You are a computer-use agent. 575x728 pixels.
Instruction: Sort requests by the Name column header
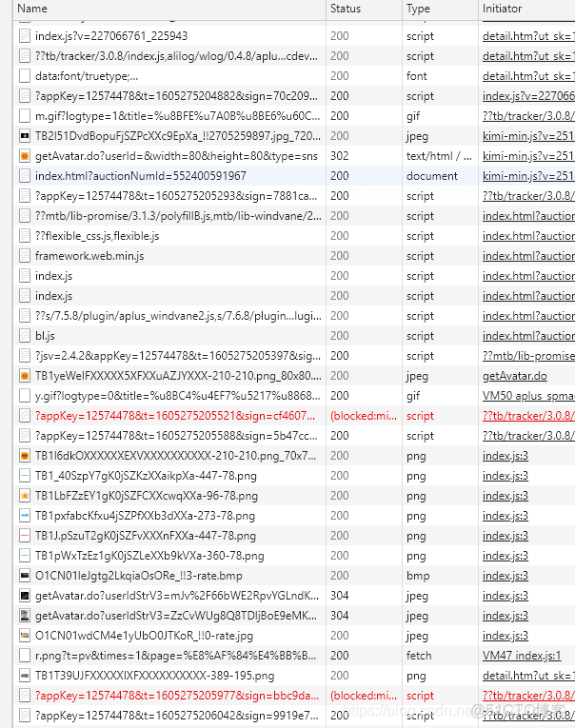[x=169, y=9]
